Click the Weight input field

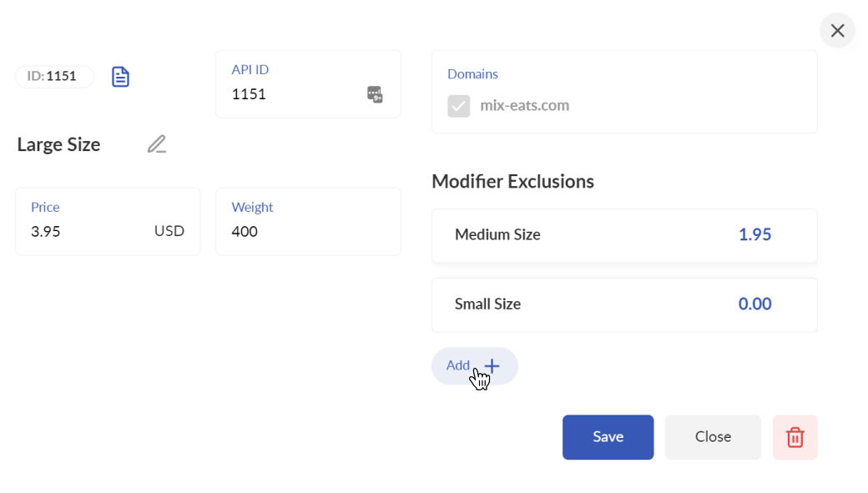pyautogui.click(x=308, y=221)
